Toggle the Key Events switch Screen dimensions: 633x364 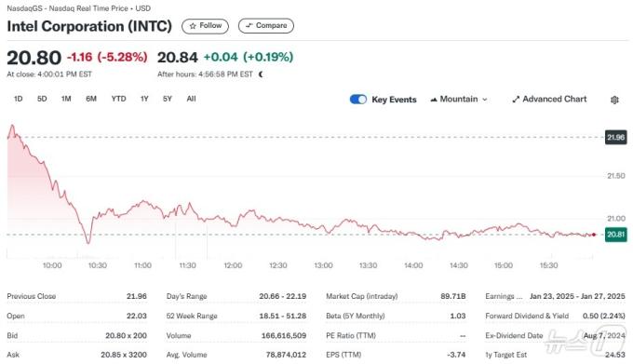tap(358, 100)
